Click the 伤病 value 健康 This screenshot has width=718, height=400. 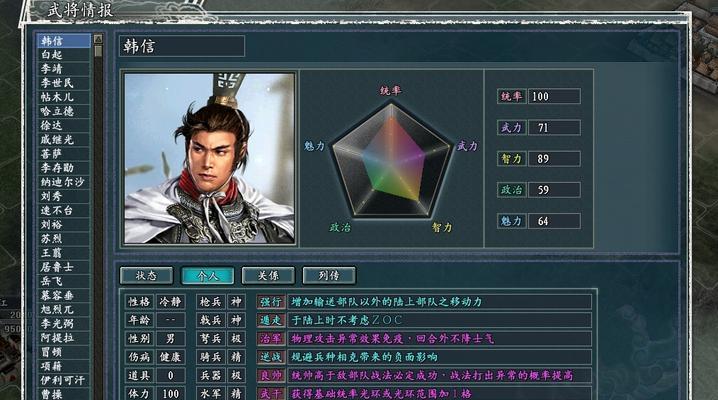170,357
